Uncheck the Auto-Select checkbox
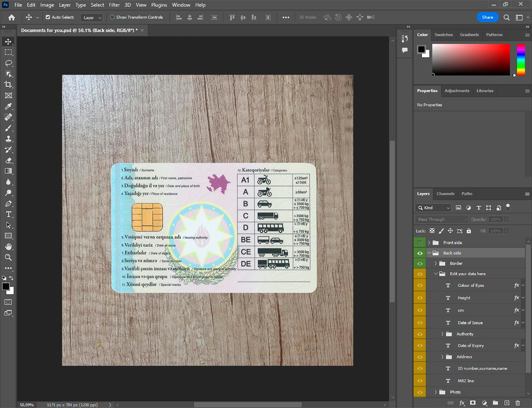The height and width of the screenshot is (408, 532). point(48,17)
